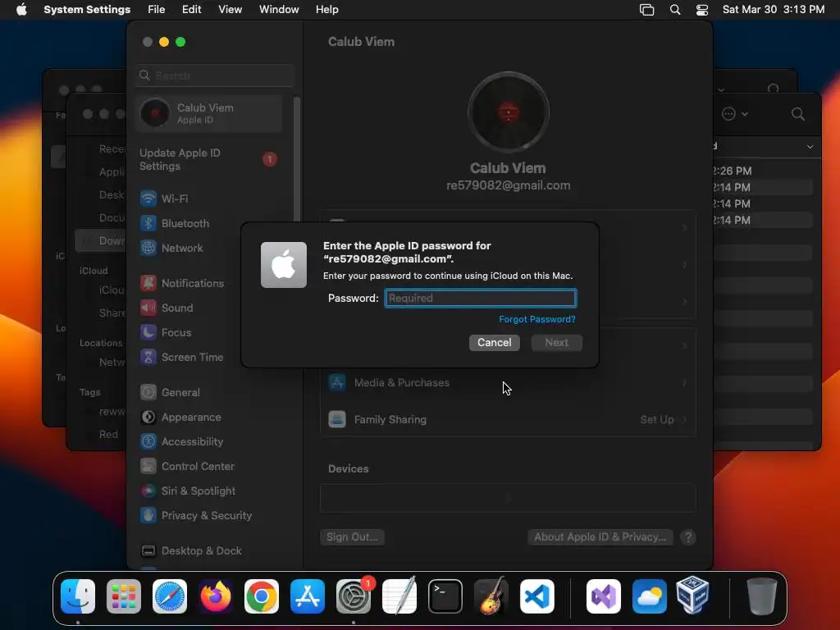The height and width of the screenshot is (630, 840).
Task: Open Screen Time settings
Action: [x=181, y=358]
